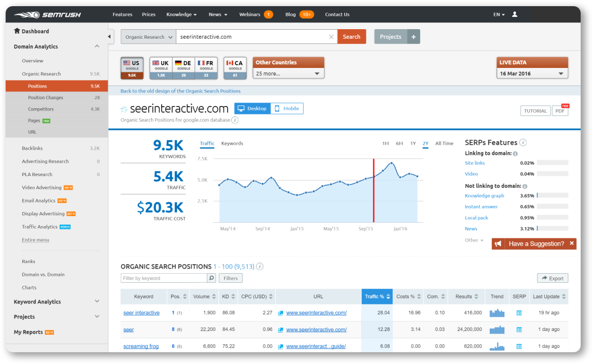Click the red marker line on traffic chart
This screenshot has width=593, height=364.
coord(373,191)
